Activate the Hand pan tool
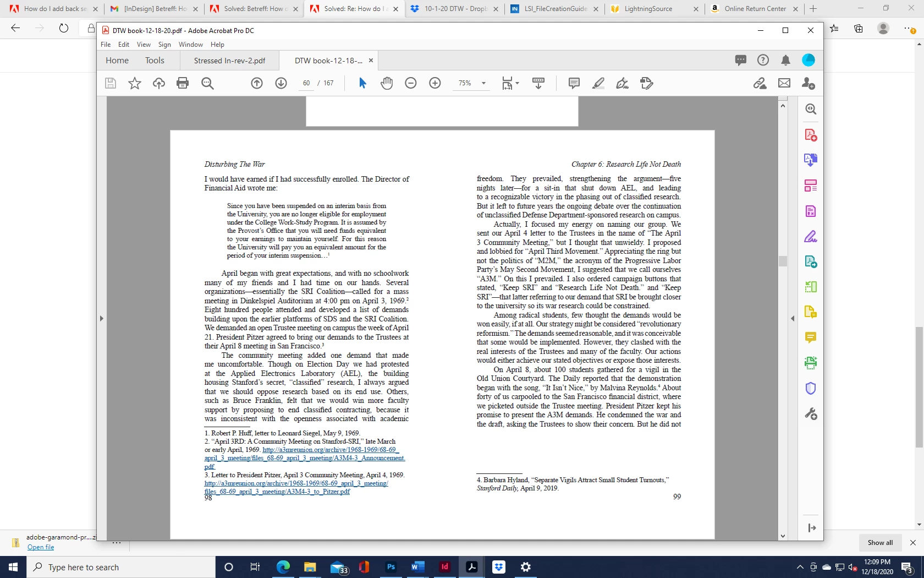The width and height of the screenshot is (924, 578). coord(387,83)
